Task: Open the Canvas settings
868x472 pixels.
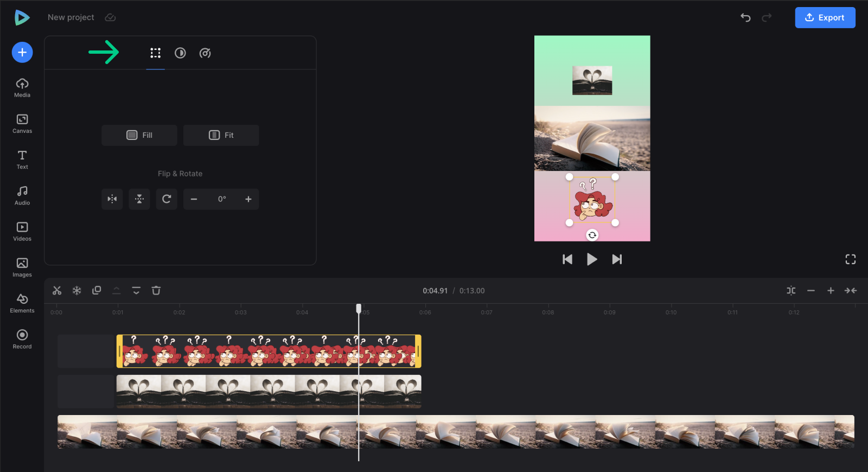Action: pos(22,124)
